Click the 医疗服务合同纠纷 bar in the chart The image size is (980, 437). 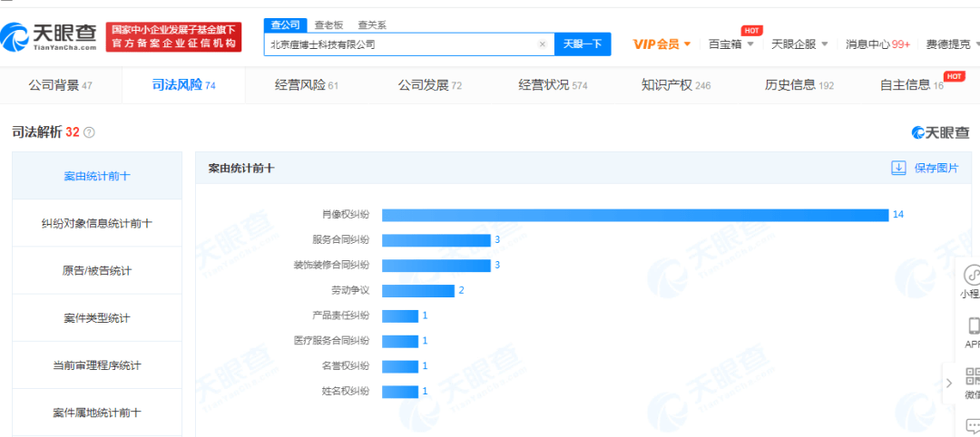pyautogui.click(x=400, y=342)
